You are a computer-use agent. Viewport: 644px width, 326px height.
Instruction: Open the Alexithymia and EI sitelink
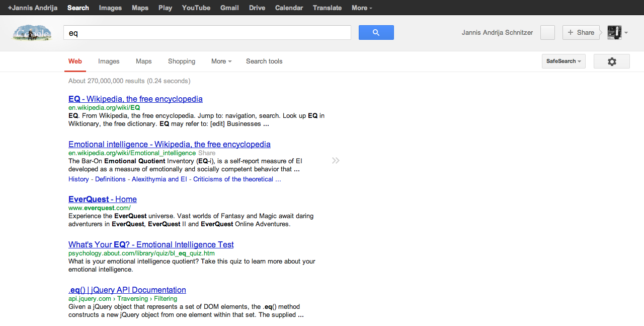[x=159, y=179]
